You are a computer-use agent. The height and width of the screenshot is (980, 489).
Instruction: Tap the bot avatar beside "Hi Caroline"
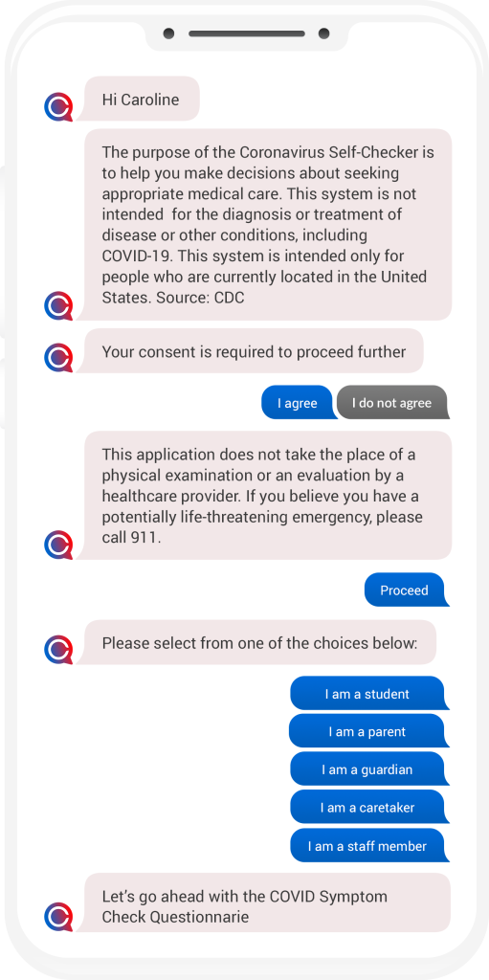[x=58, y=106]
